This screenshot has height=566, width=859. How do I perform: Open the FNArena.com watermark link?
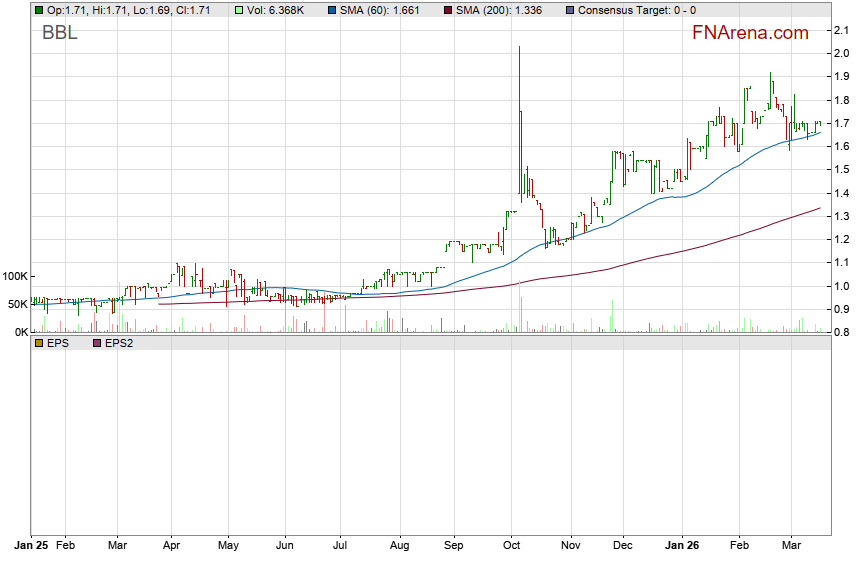coord(750,33)
